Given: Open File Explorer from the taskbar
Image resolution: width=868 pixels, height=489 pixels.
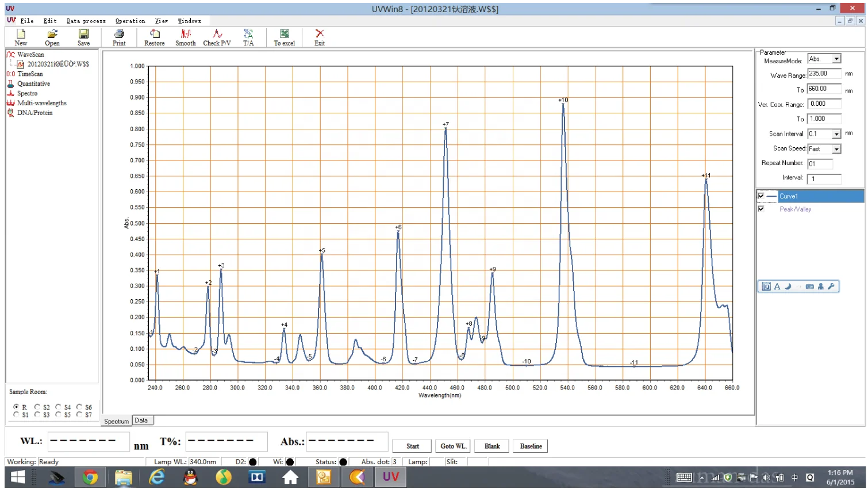Looking at the screenshot, I should (x=123, y=477).
